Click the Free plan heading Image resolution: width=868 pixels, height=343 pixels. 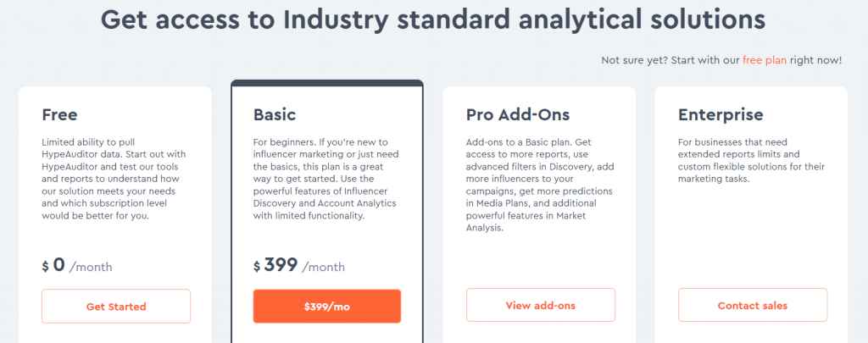click(58, 113)
